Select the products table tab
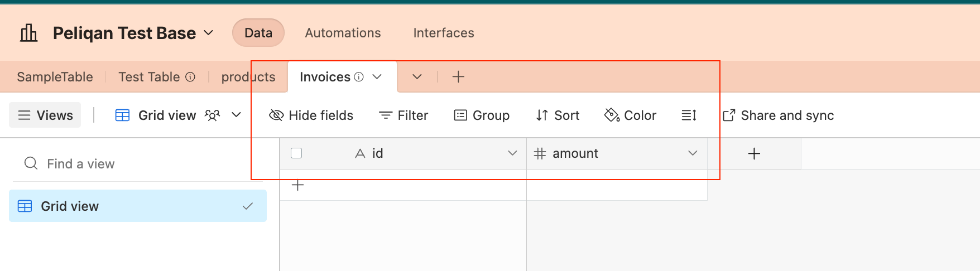This screenshot has width=980, height=271. coord(248,77)
